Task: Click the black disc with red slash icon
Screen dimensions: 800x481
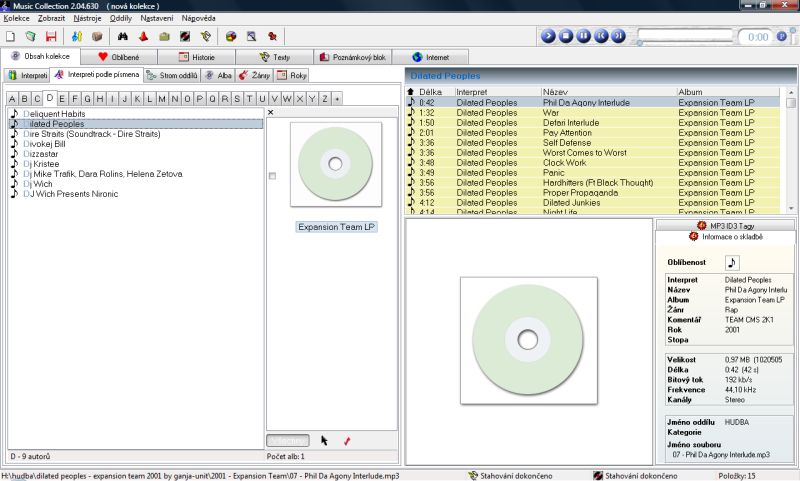Action: click(185, 37)
